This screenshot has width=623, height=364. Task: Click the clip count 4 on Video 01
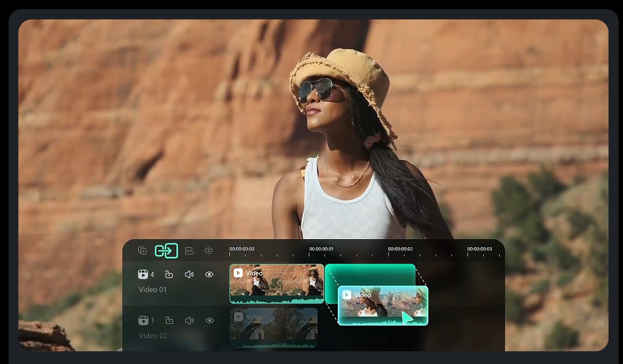click(152, 274)
